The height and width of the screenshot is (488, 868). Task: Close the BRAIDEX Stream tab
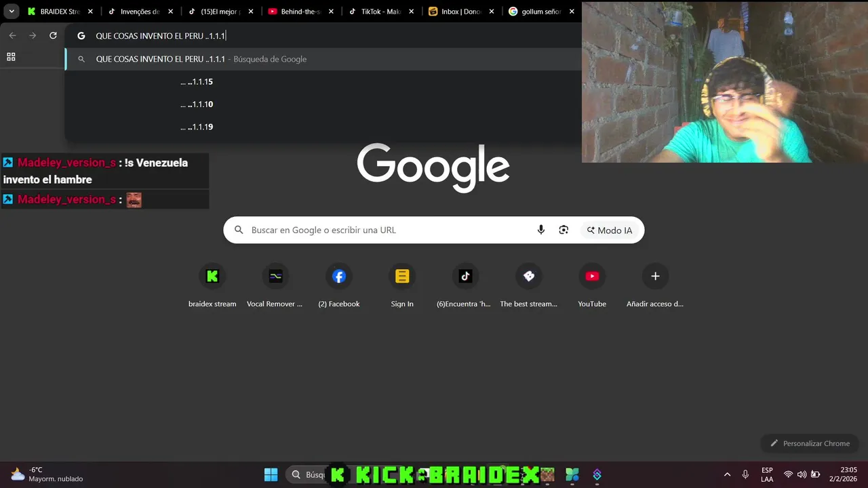tap(90, 12)
